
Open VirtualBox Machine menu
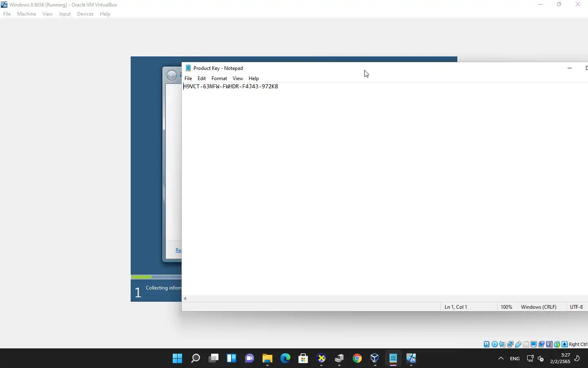[27, 14]
